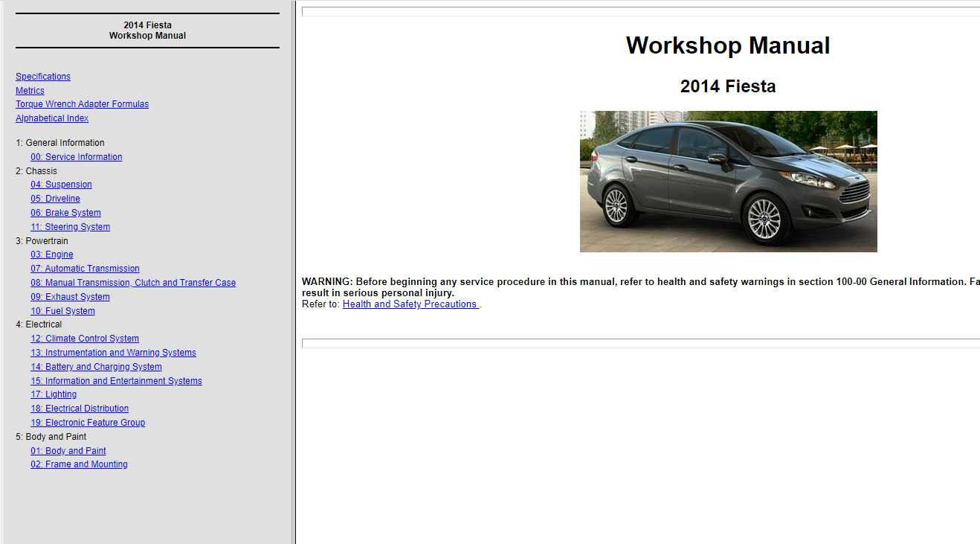This screenshot has width=980, height=544.
Task: Open section 05: Driveline
Action: pyautogui.click(x=55, y=199)
